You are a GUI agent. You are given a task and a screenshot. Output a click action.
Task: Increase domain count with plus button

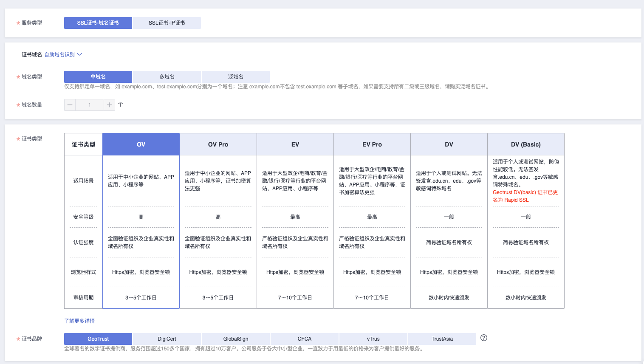pos(109,105)
